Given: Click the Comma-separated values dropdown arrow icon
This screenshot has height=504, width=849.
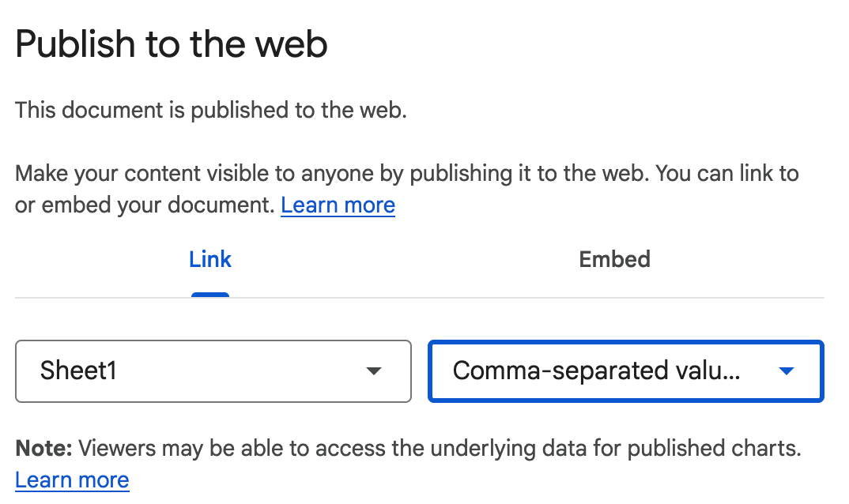Looking at the screenshot, I should [x=787, y=371].
